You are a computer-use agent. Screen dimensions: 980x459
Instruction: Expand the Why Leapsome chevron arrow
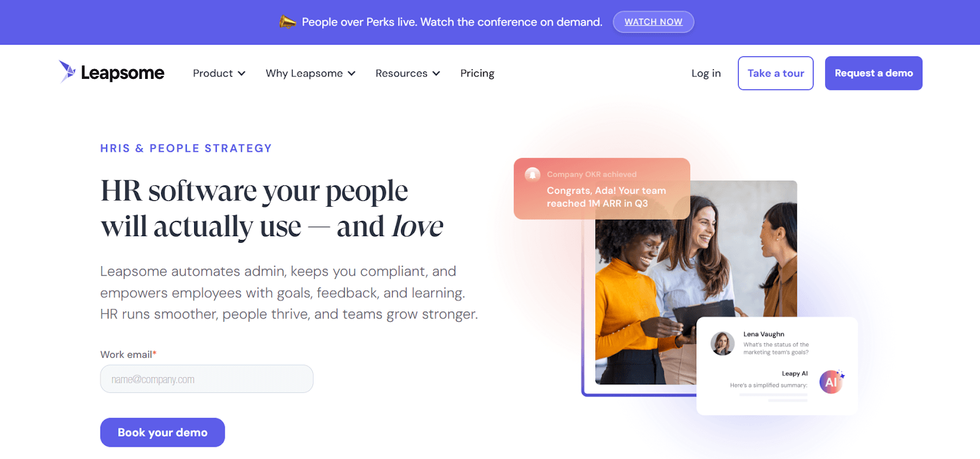pyautogui.click(x=352, y=73)
